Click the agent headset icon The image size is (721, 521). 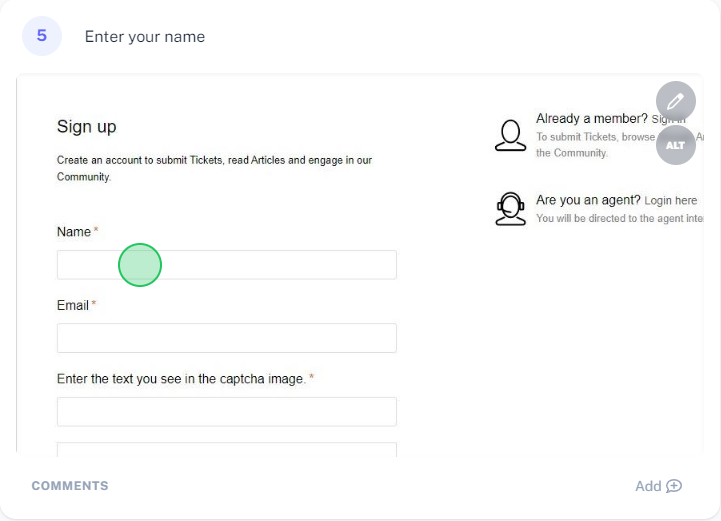tap(510, 208)
